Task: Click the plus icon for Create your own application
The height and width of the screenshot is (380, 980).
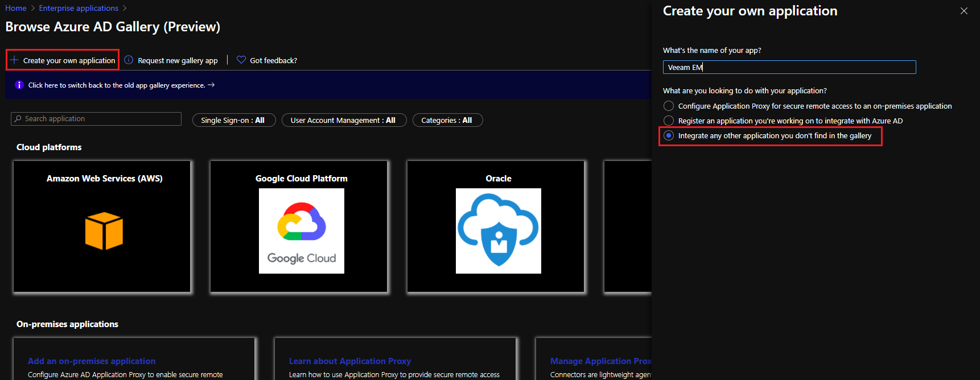Action: pyautogui.click(x=14, y=60)
